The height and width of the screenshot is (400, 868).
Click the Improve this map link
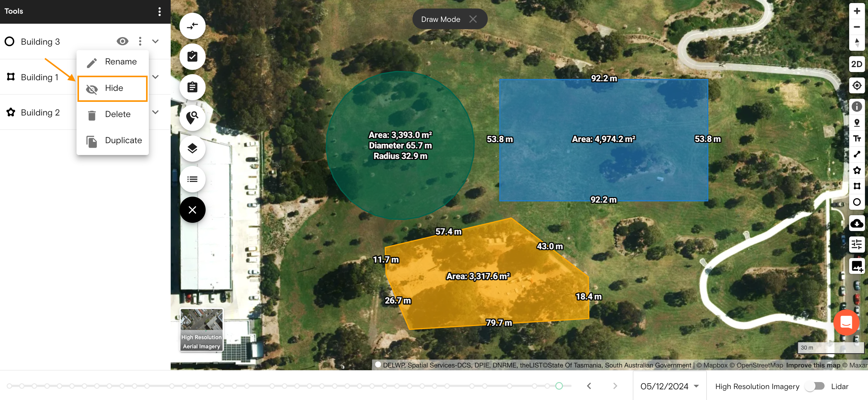pos(813,365)
